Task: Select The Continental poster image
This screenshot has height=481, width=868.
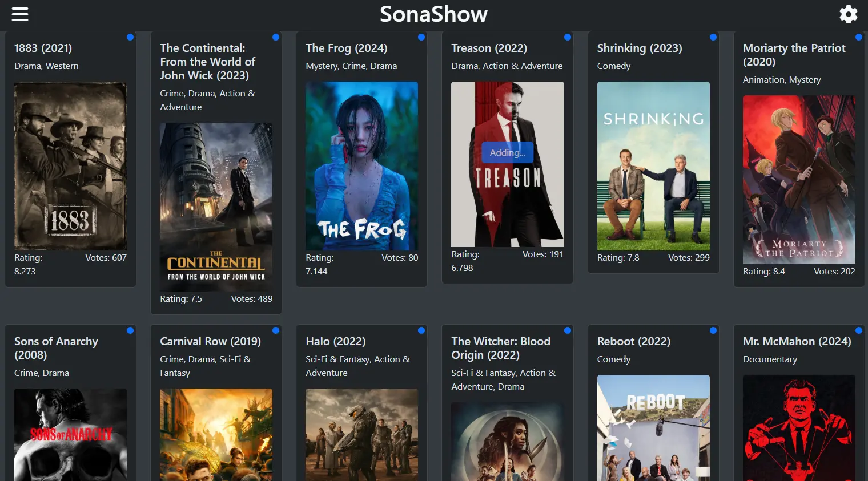Action: pos(216,207)
